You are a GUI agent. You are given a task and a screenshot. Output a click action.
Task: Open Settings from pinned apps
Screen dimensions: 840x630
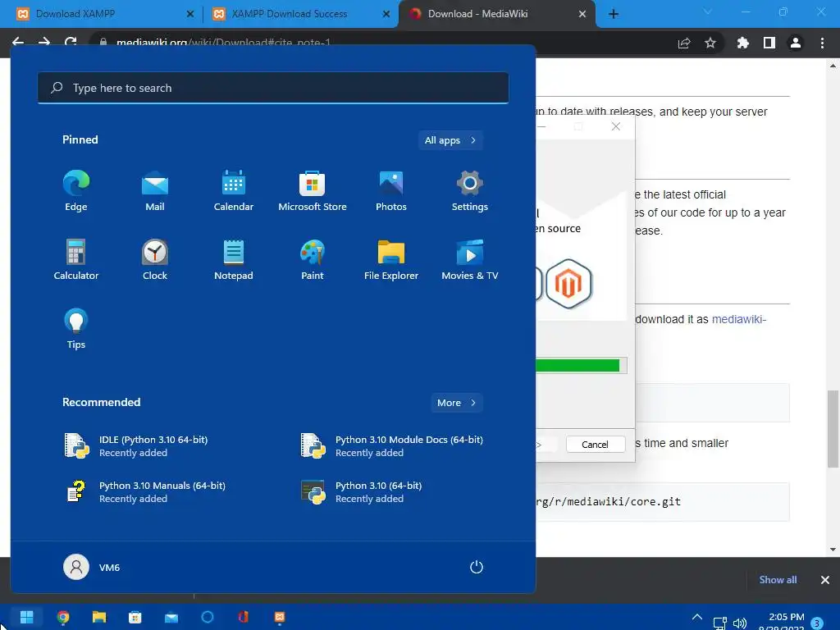click(x=470, y=190)
